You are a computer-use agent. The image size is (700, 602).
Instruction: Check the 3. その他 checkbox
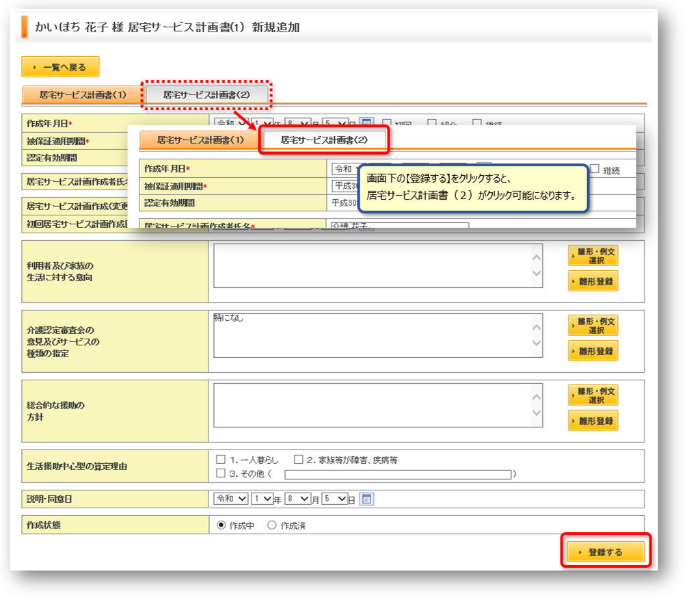point(221,473)
